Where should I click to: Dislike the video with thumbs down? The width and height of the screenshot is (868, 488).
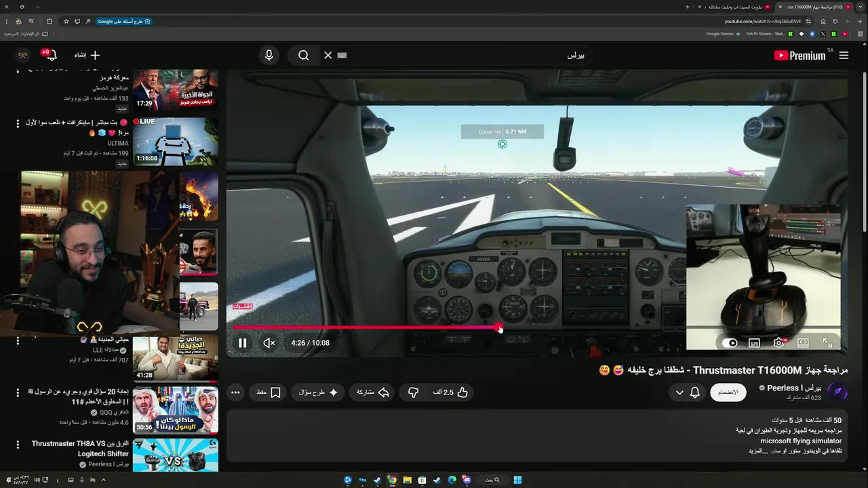tap(413, 392)
